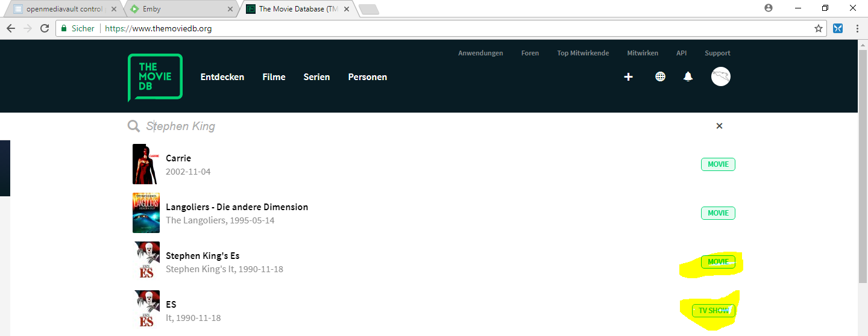Go back in browser history
The height and width of the screenshot is (336, 868).
pyautogui.click(x=11, y=28)
